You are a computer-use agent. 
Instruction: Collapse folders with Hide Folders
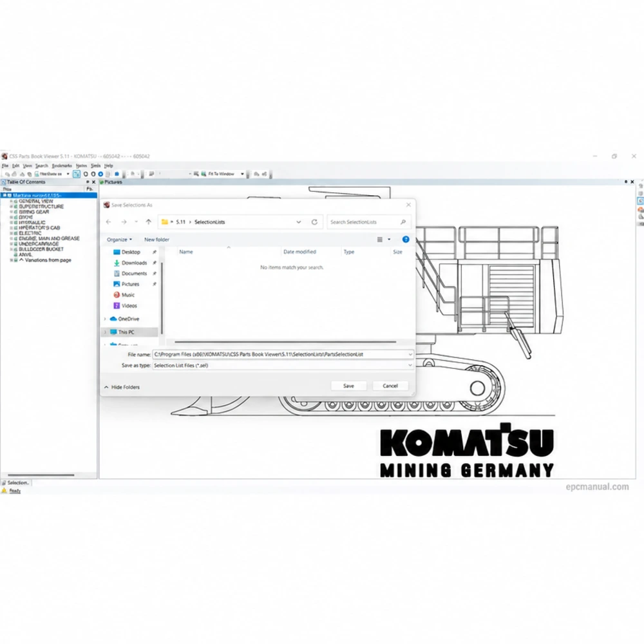pos(122,387)
